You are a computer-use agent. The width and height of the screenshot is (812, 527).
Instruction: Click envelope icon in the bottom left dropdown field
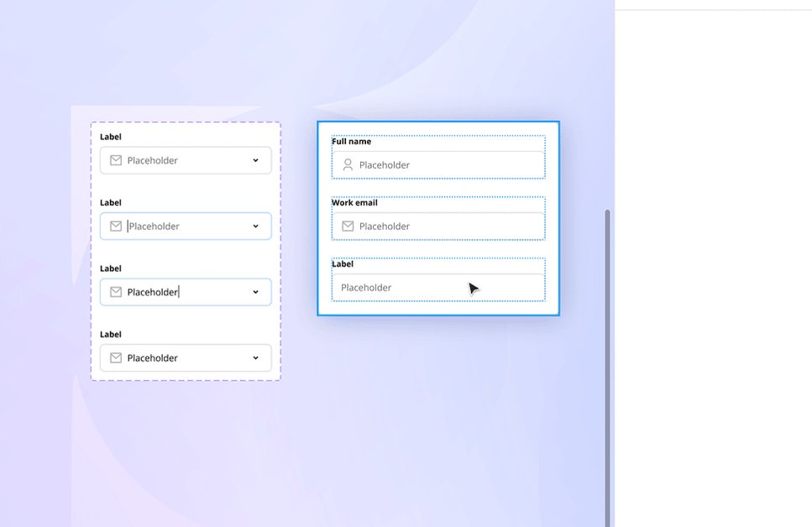pyautogui.click(x=116, y=357)
